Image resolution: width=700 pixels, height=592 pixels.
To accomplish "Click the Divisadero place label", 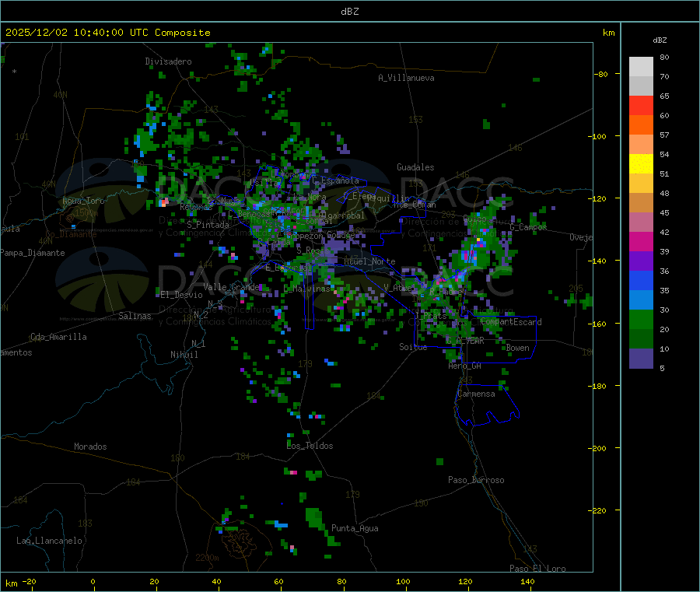I will [168, 61].
